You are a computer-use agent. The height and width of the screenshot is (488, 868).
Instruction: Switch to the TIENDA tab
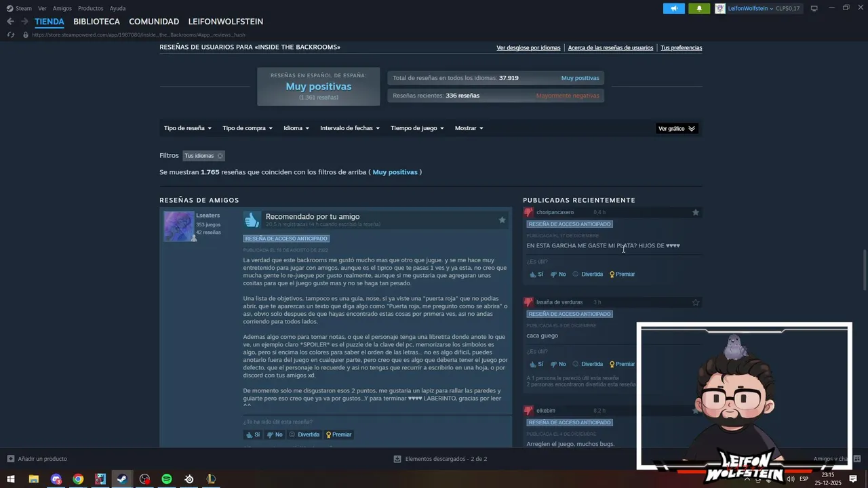click(x=50, y=22)
